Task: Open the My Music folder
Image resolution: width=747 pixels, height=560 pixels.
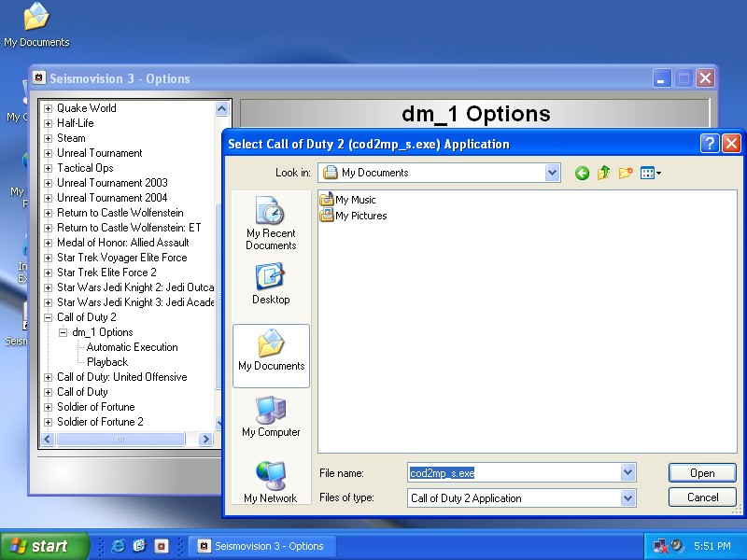Action: tap(355, 200)
